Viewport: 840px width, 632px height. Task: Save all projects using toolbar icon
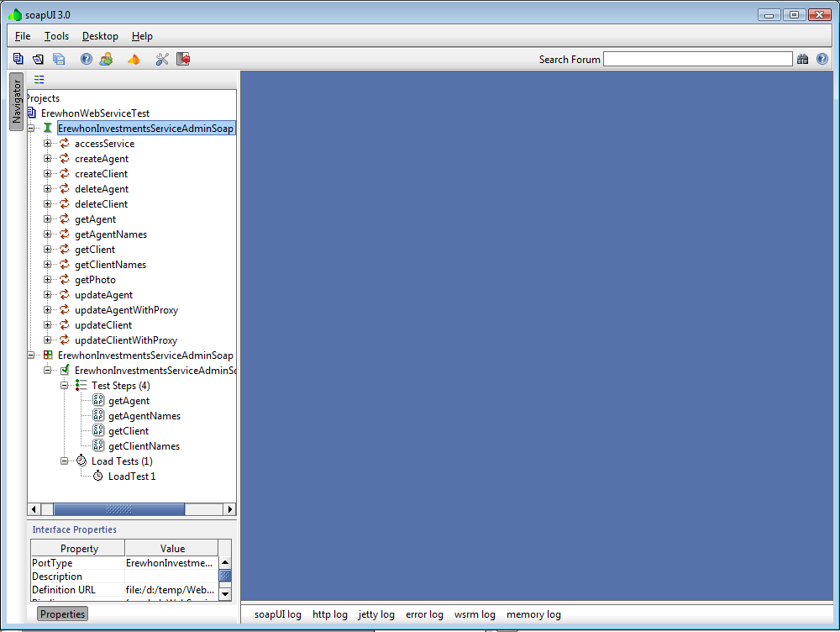click(x=59, y=59)
